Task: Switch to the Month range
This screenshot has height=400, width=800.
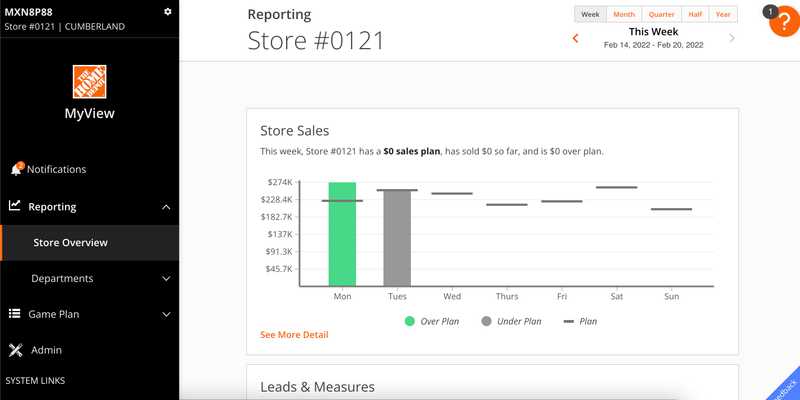Action: pos(624,14)
